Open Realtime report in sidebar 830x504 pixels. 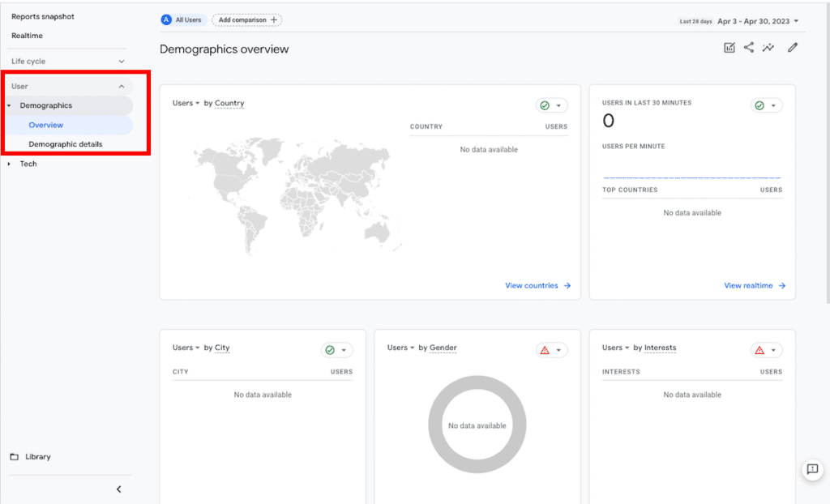click(x=28, y=36)
